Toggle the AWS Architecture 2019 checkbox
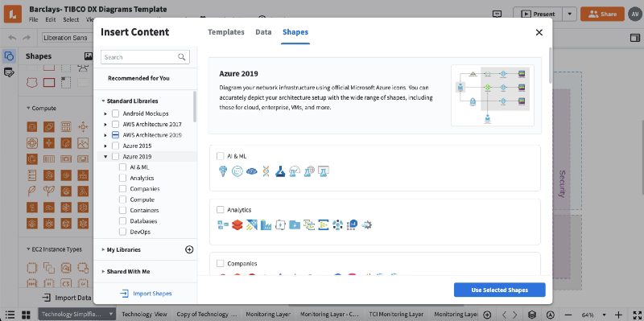 coord(115,135)
